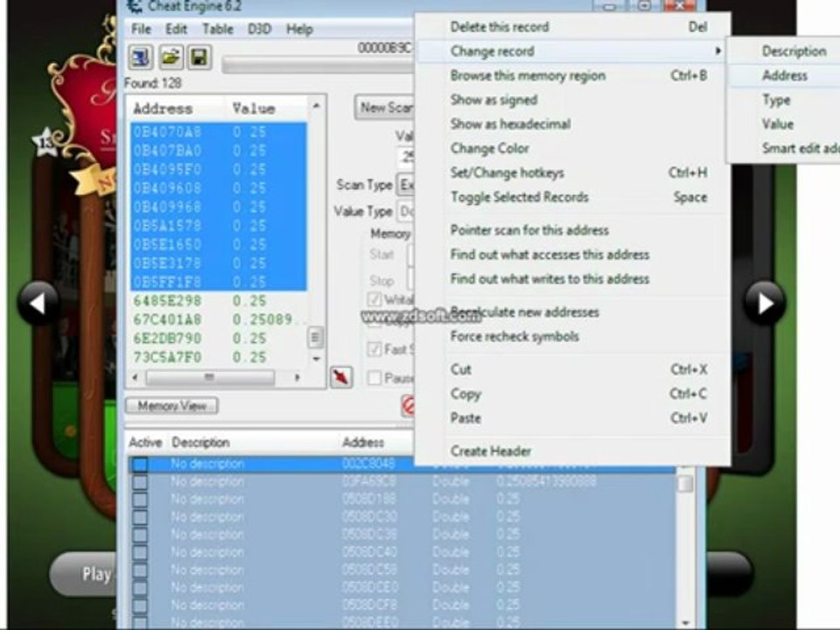The width and height of the screenshot is (840, 630).
Task: Choose Browse this memory region
Action: pyautogui.click(x=572, y=75)
